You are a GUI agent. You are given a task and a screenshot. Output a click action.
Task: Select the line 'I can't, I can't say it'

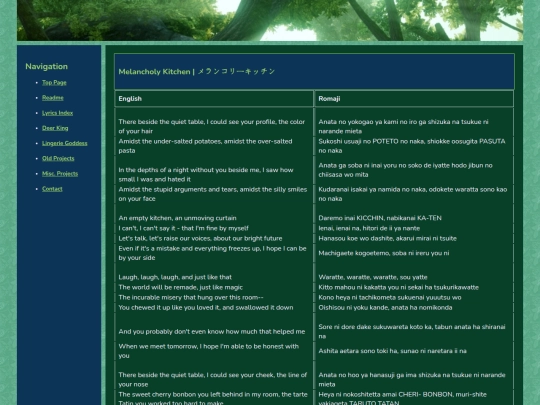[x=183, y=228]
